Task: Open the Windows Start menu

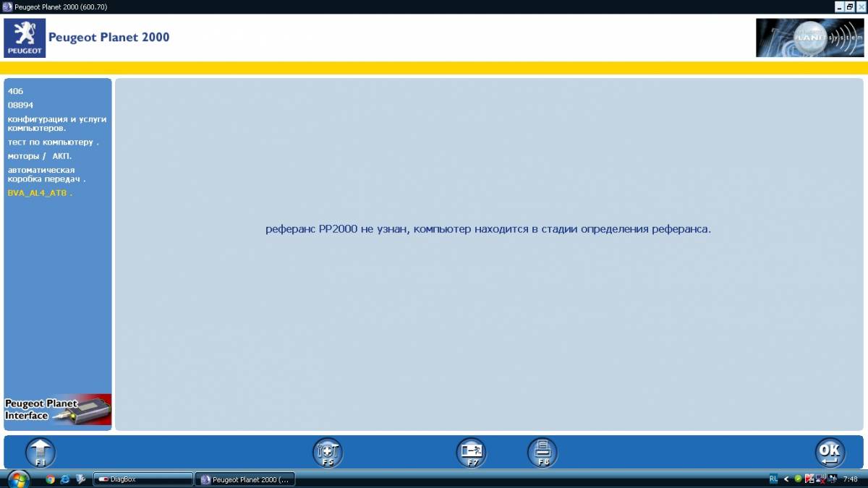Action: [x=18, y=479]
